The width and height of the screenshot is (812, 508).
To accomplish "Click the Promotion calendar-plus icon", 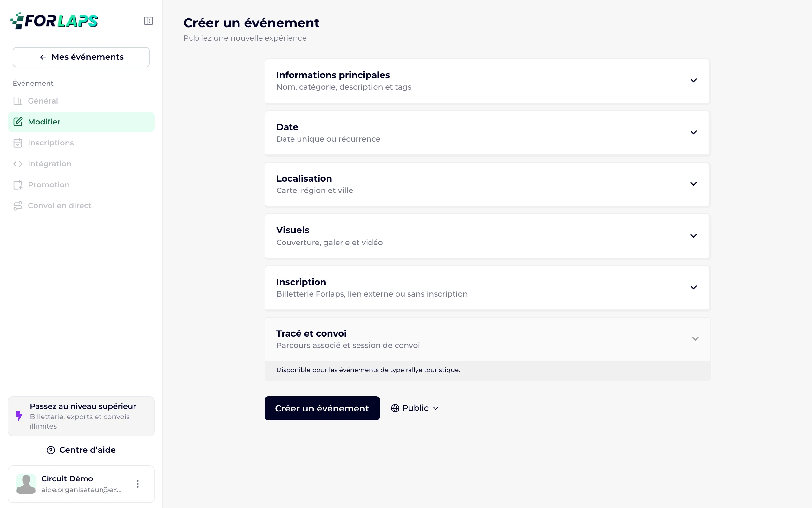I will [18, 185].
